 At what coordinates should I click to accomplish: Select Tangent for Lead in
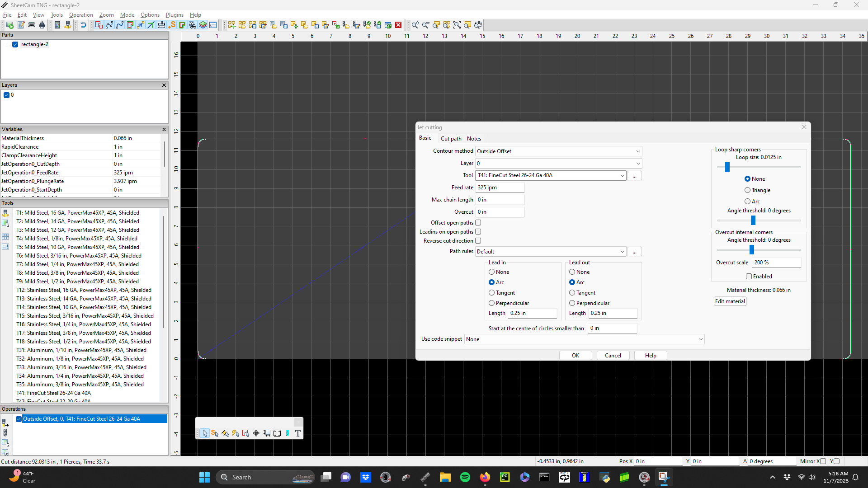pyautogui.click(x=491, y=293)
